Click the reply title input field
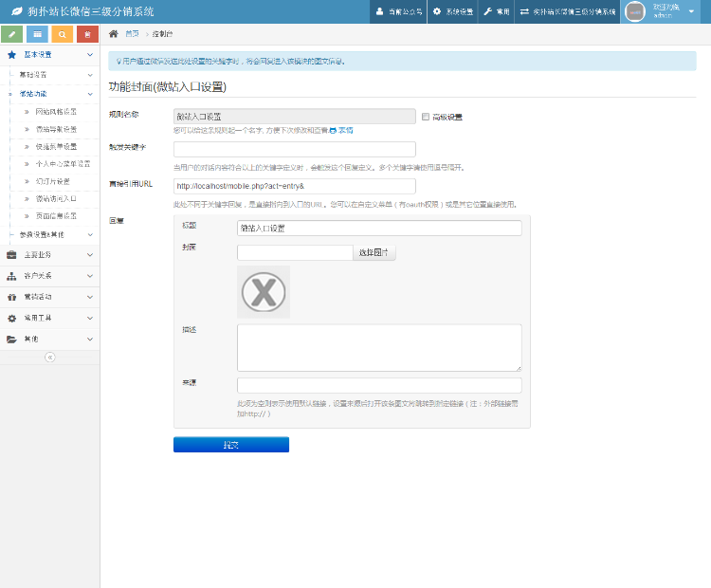This screenshot has width=711, height=588. 379,229
